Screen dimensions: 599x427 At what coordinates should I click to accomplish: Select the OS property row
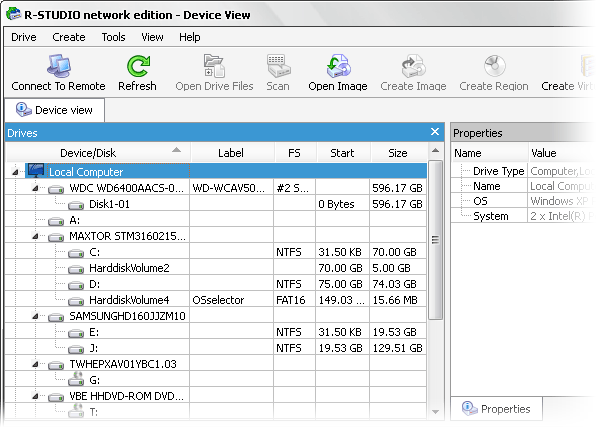(x=523, y=201)
